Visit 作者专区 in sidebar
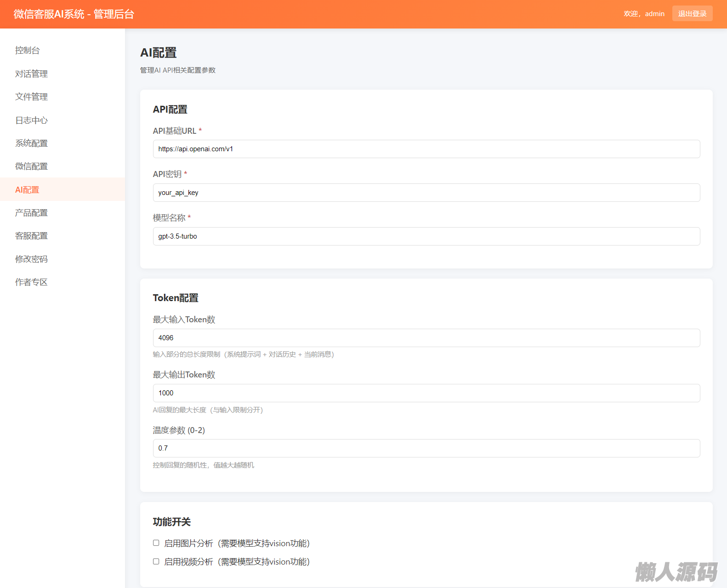The height and width of the screenshot is (588, 727). [x=31, y=282]
